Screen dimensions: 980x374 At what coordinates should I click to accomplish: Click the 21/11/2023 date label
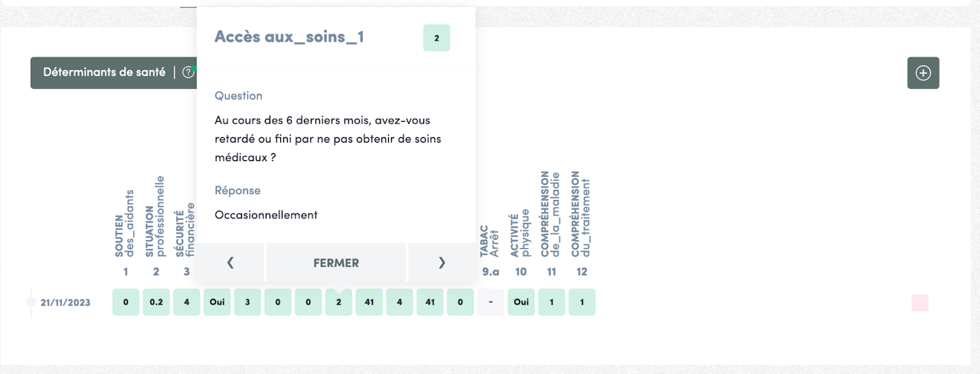pos(65,303)
